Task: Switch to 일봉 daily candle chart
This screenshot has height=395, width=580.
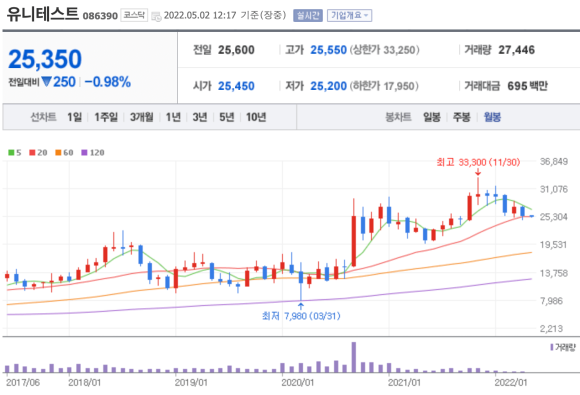Action: (x=432, y=117)
